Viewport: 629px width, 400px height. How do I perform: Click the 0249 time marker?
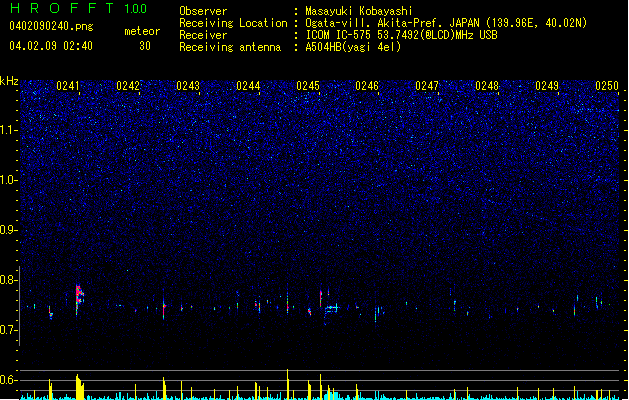[x=547, y=86]
